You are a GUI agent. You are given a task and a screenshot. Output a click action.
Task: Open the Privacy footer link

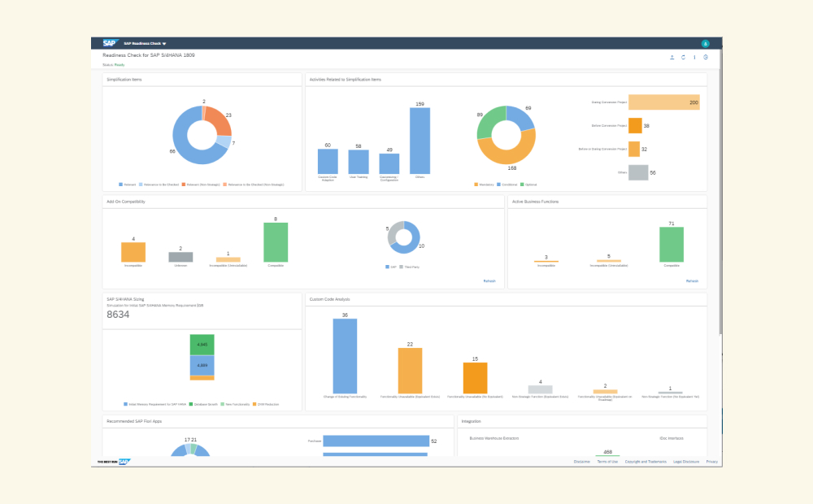tap(712, 462)
